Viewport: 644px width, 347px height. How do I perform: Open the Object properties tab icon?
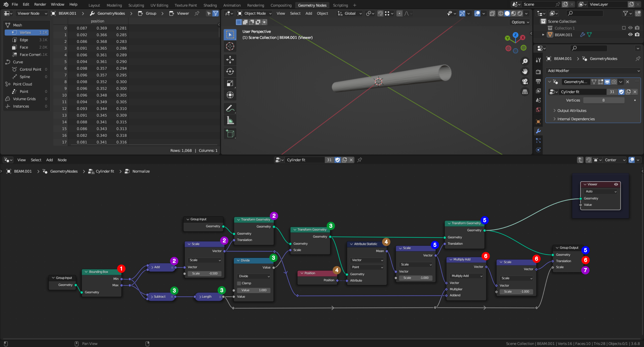coord(538,122)
